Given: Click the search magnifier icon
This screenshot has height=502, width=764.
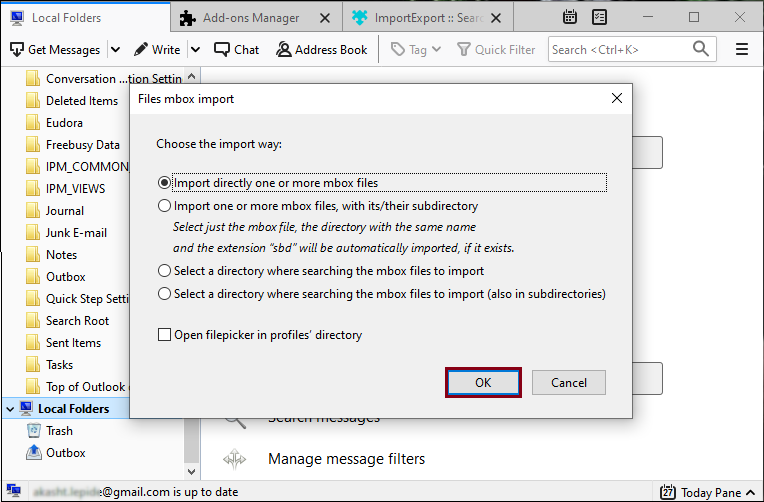Looking at the screenshot, I should pyautogui.click(x=701, y=49).
